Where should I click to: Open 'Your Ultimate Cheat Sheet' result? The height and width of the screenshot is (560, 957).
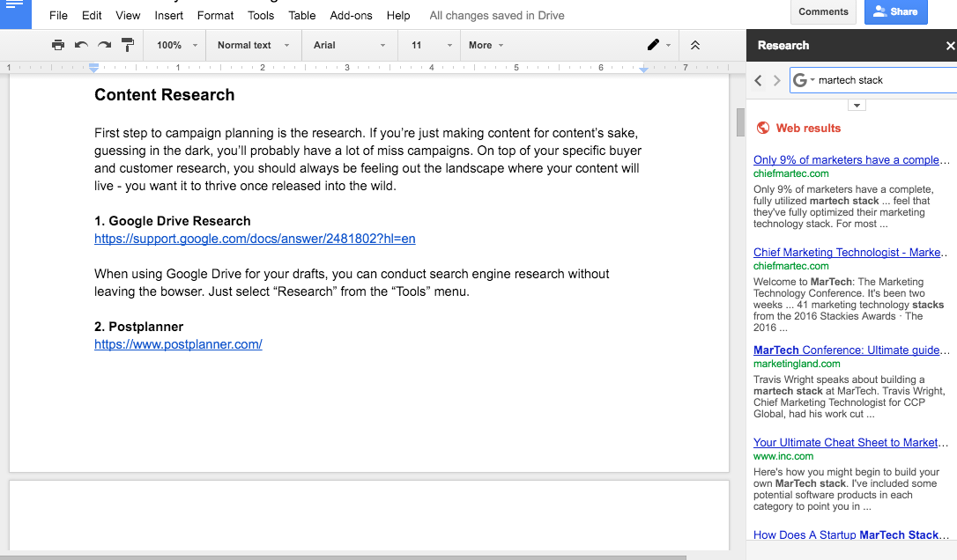click(x=850, y=443)
